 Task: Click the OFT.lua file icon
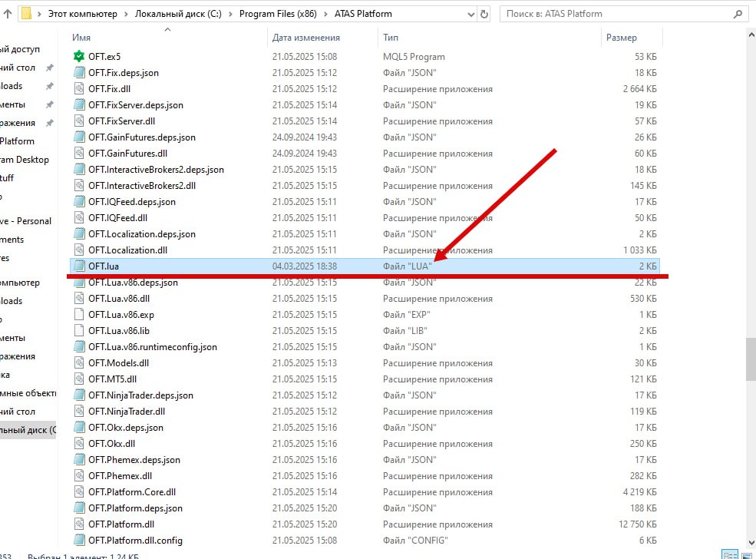click(79, 266)
